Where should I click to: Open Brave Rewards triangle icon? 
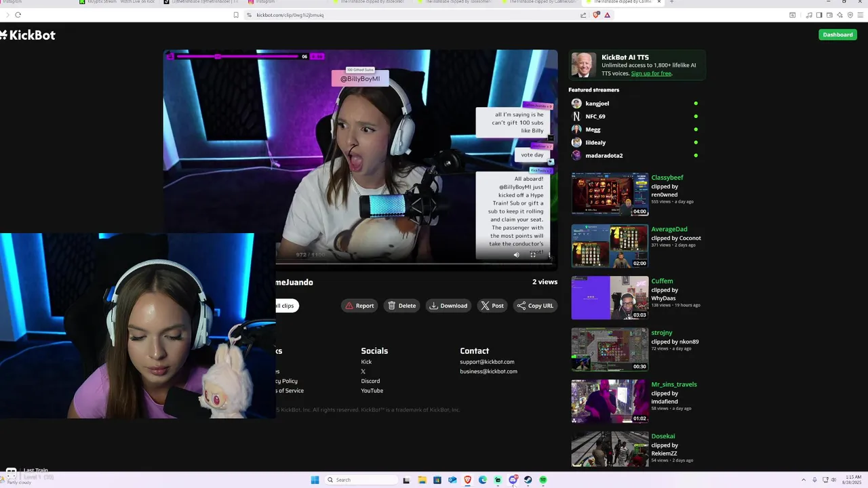click(x=607, y=15)
